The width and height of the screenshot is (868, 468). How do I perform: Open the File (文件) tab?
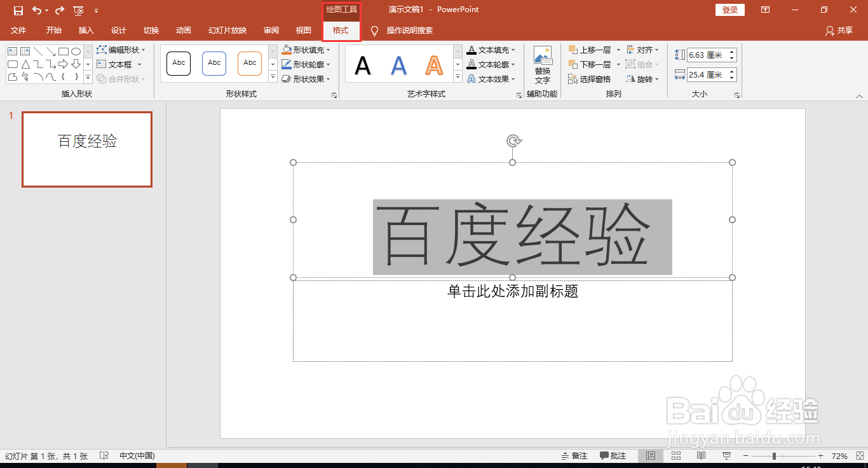(18, 31)
